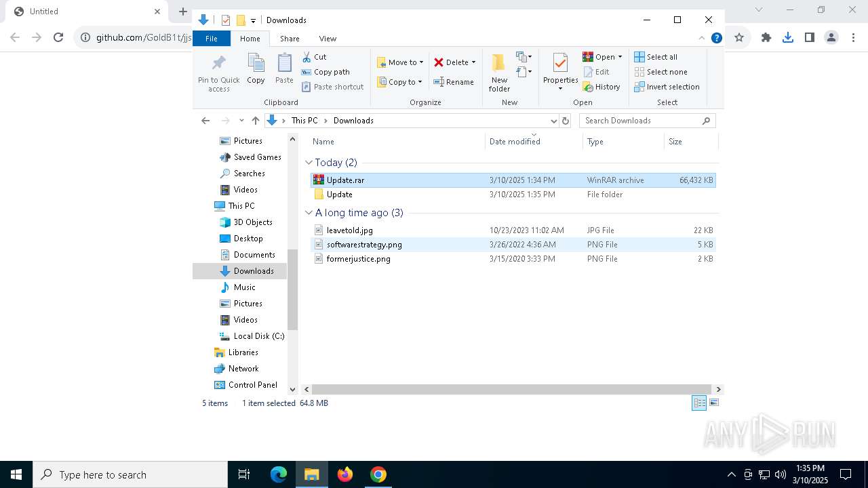The width and height of the screenshot is (868, 488).
Task: Click Select all in the ribbon
Action: (x=656, y=57)
